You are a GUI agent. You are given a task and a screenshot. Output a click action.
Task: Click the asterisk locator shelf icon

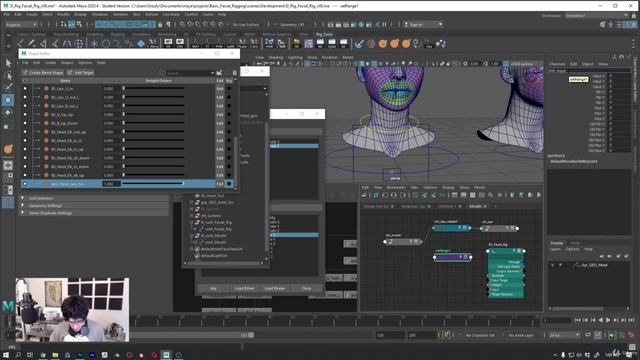[94, 43]
